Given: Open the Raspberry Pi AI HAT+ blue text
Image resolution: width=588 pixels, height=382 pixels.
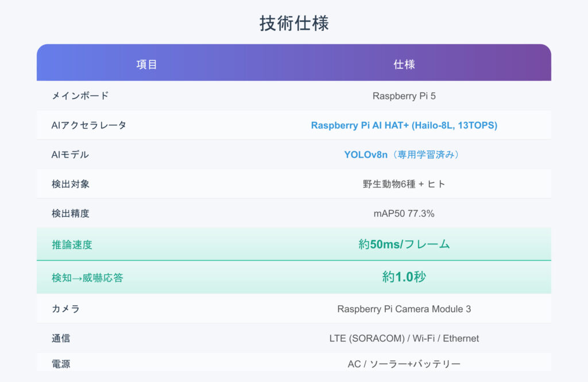Looking at the screenshot, I should click(404, 125).
